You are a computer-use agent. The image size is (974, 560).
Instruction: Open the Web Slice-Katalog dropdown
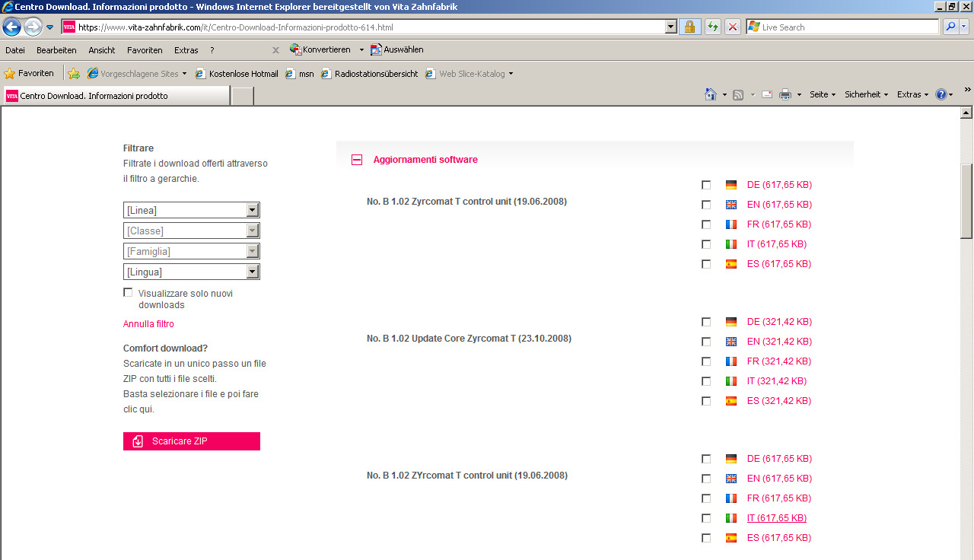click(469, 74)
